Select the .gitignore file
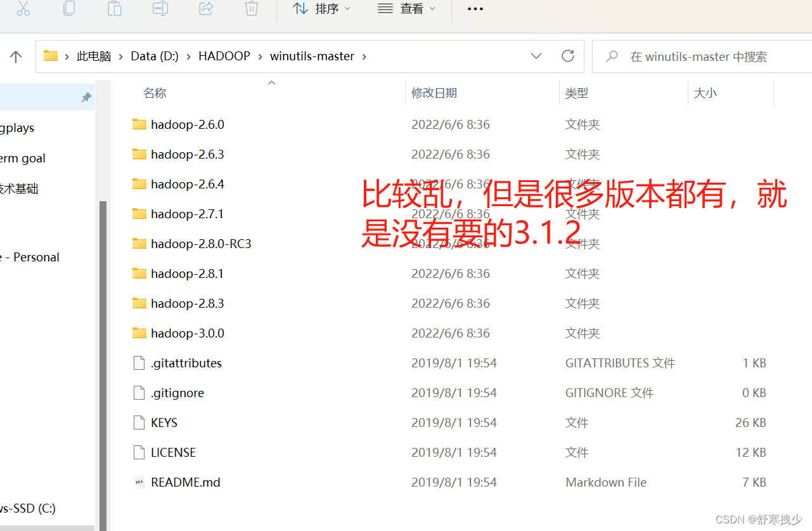Viewport: 812px width, 531px height. [177, 393]
